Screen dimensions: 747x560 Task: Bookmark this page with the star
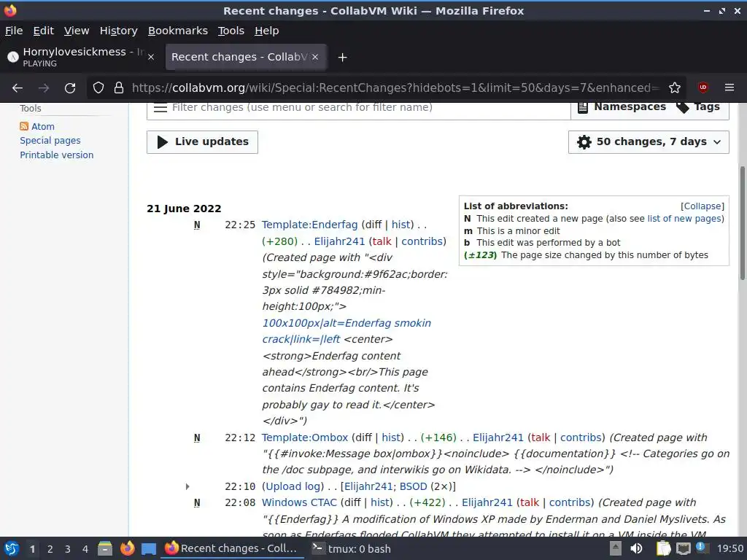[675, 87]
